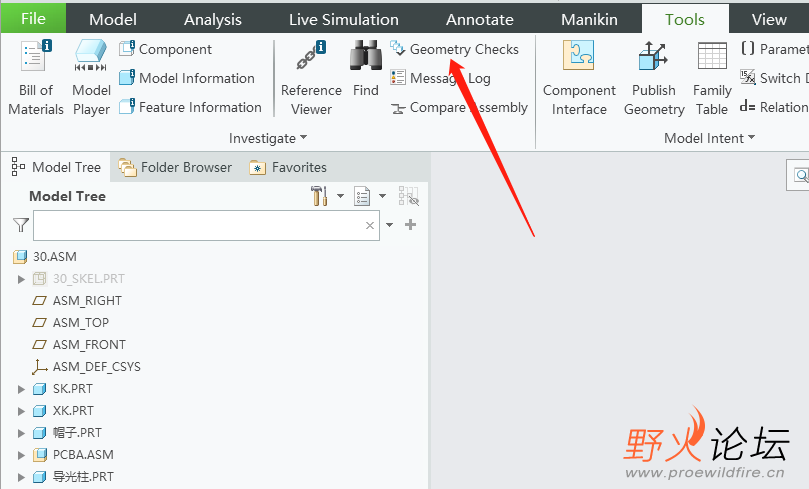Switch to the View tab

(769, 19)
